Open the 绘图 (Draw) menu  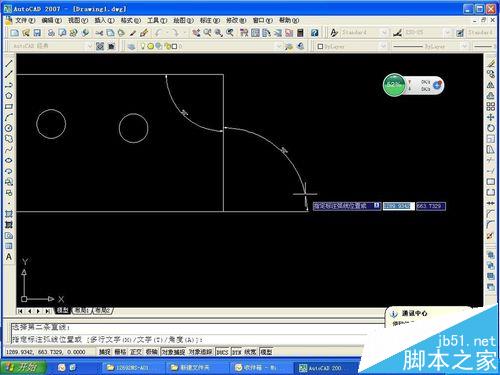click(183, 20)
